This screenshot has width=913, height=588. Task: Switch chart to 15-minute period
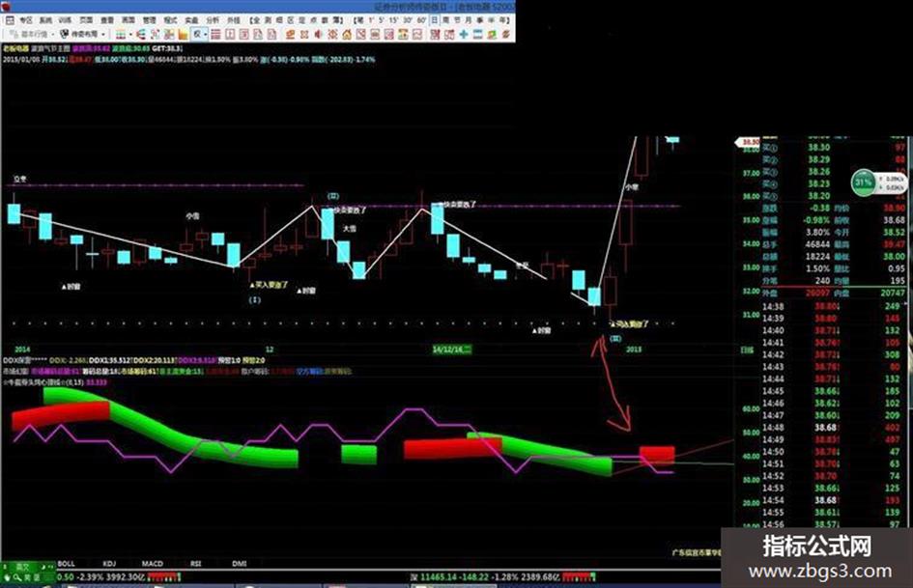(393, 20)
